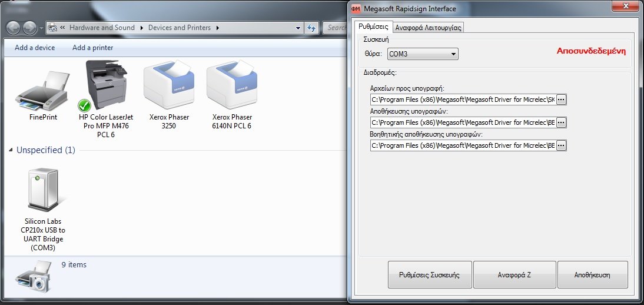Screen dimensions: 644x305
Task: Click the refresh icon beside address bar
Action: (311, 28)
